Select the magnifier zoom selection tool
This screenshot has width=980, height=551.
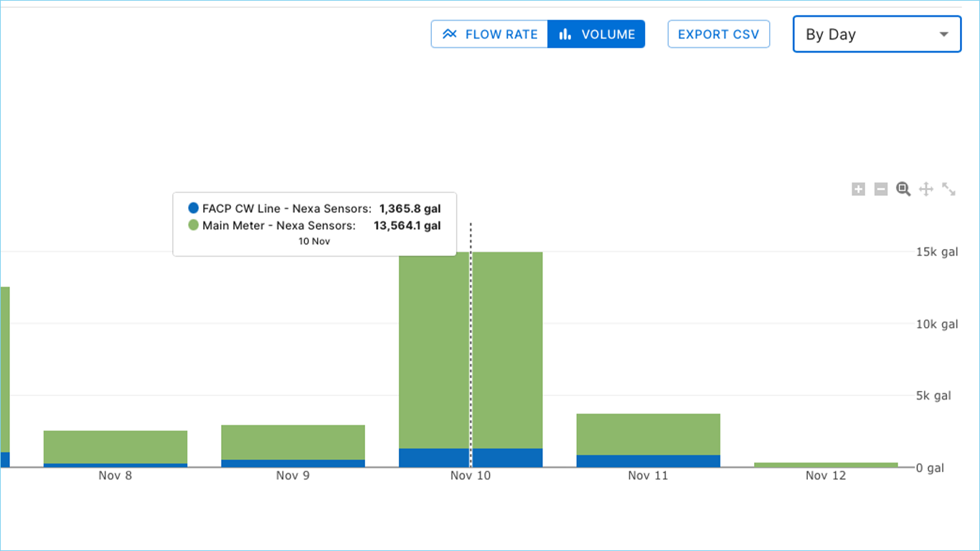point(903,189)
